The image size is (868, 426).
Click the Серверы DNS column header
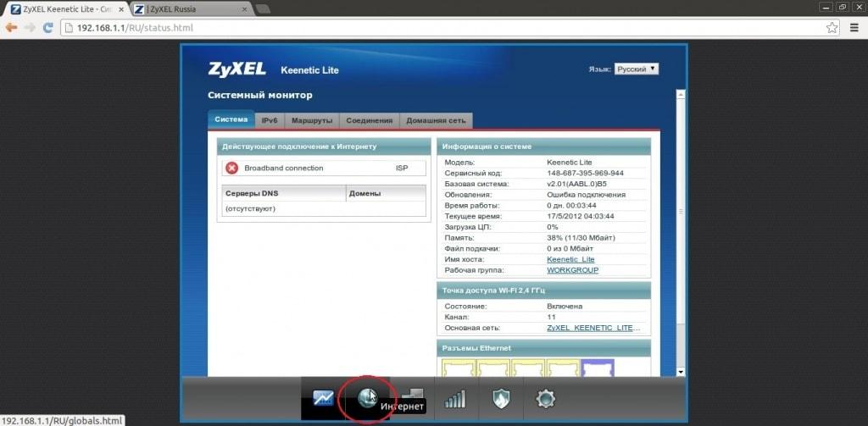point(284,194)
